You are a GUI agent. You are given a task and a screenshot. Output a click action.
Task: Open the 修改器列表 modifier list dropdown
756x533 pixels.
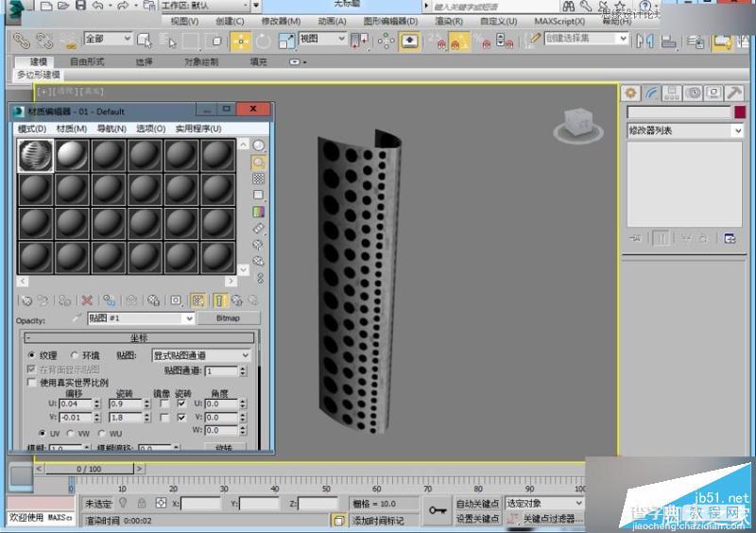click(x=684, y=130)
